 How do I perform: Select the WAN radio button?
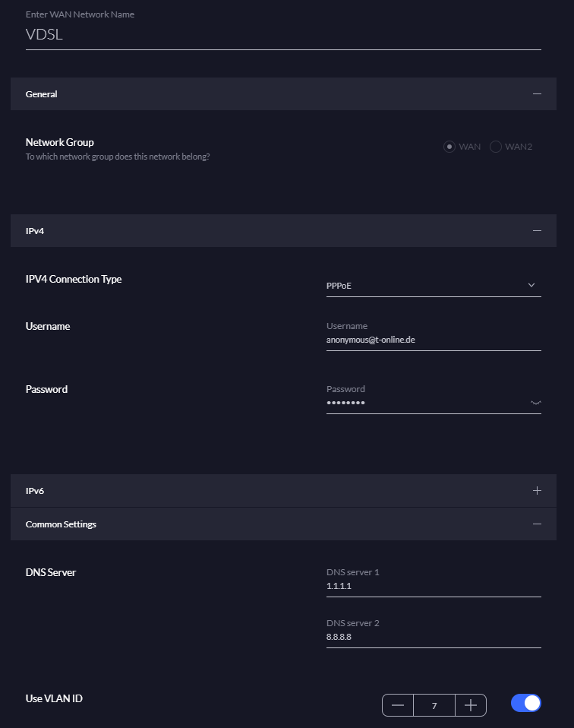point(449,147)
